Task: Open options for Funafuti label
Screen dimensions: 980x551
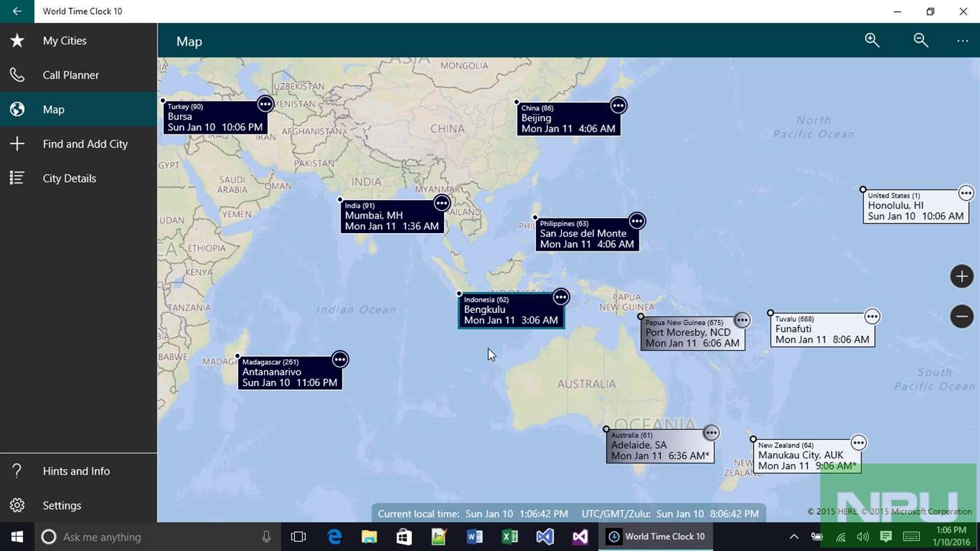Action: click(871, 316)
